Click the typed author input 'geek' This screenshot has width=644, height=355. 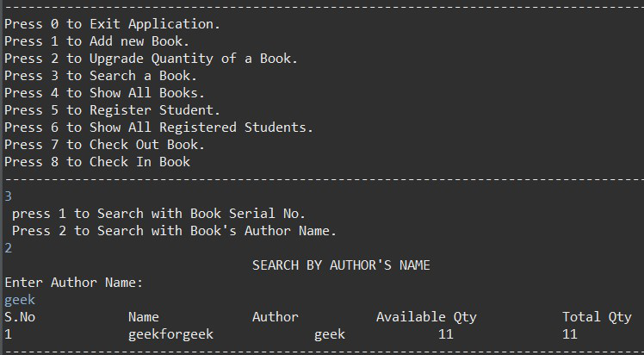20,301
